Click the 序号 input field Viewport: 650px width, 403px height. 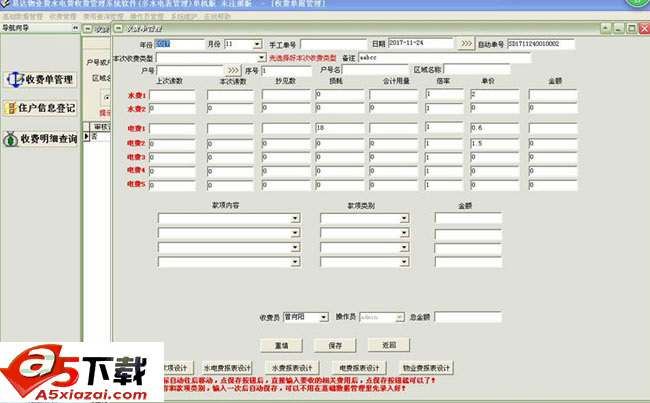tap(286, 71)
